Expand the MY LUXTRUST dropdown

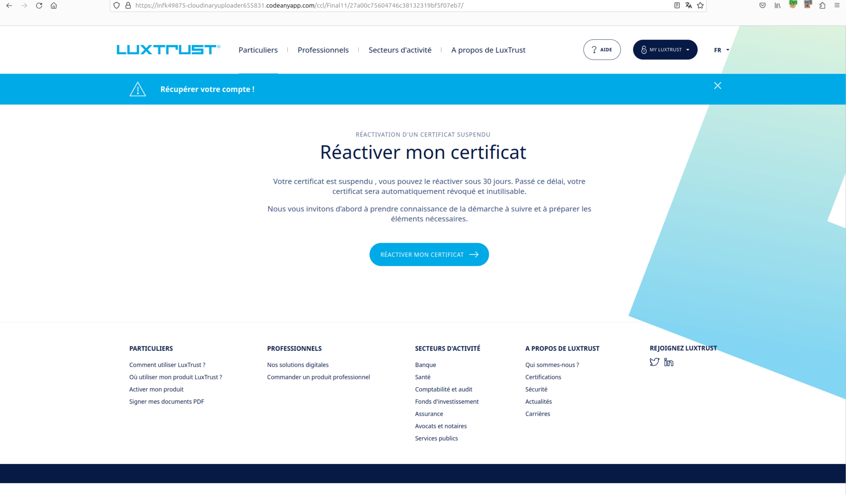pos(665,50)
